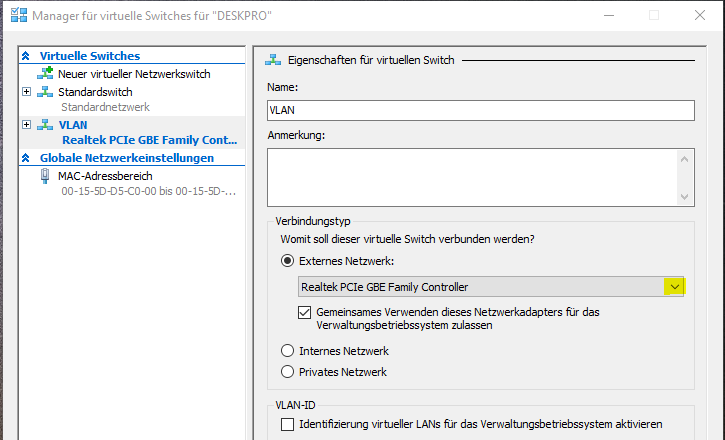Select the Internes Netzwerk radio button
This screenshot has height=440, width=725.
(287, 351)
